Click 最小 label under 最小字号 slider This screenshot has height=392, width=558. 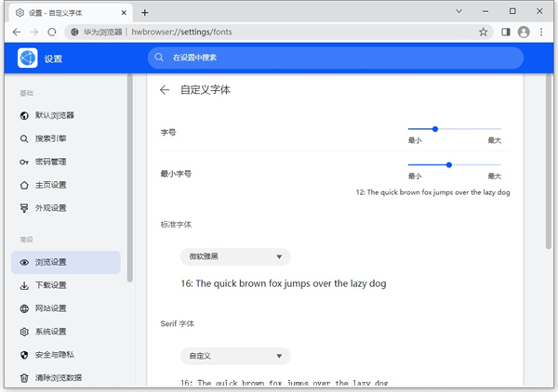415,176
